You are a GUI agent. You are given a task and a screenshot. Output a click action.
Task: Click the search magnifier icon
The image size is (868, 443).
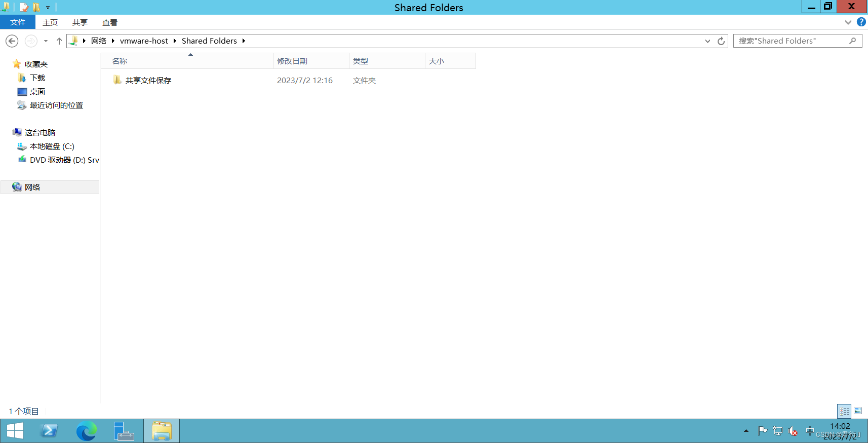point(853,41)
